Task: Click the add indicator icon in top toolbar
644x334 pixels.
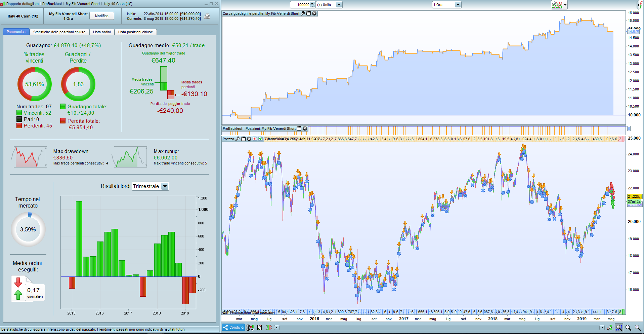Action: 557,5
